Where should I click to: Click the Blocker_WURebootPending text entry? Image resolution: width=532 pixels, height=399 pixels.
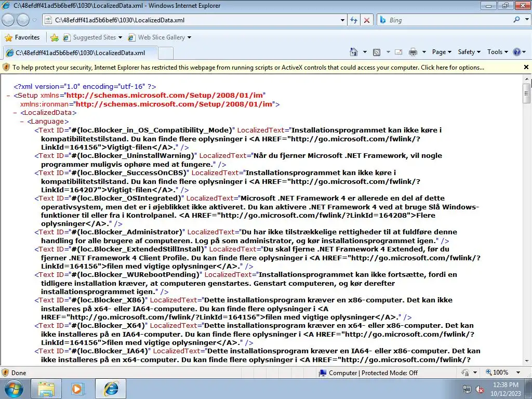click(246, 283)
